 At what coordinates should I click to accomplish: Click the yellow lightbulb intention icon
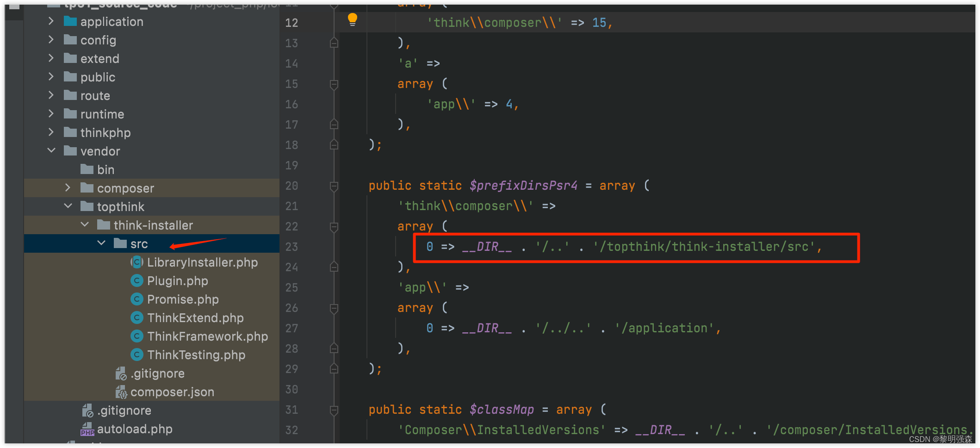[353, 19]
